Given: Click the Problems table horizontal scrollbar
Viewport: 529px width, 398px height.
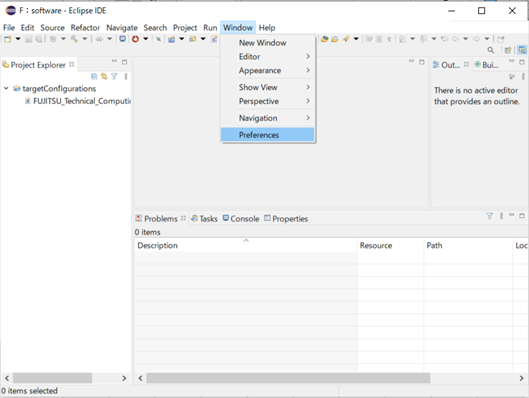Looking at the screenshot, I should click(288, 378).
